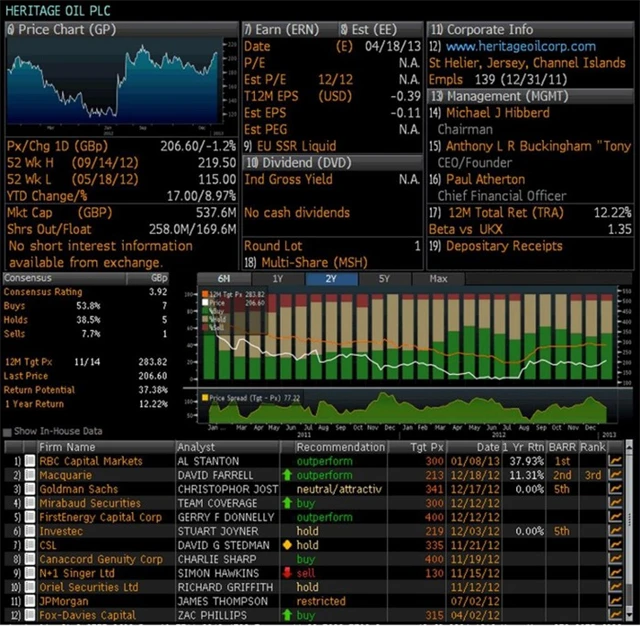Click green arrow beside Fox-Davies buy rating
This screenshot has height=626, width=640.
coord(287,616)
